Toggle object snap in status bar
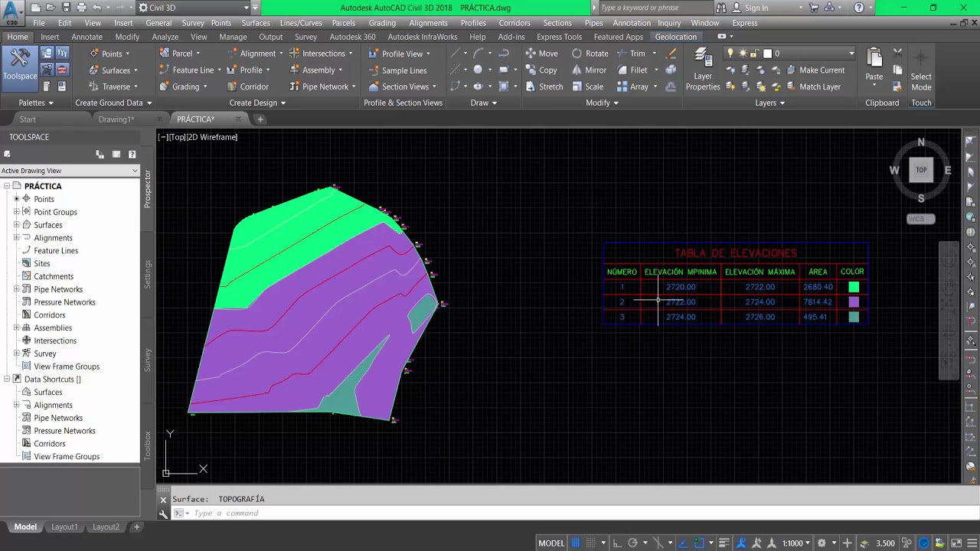The height and width of the screenshot is (551, 980). click(x=699, y=543)
